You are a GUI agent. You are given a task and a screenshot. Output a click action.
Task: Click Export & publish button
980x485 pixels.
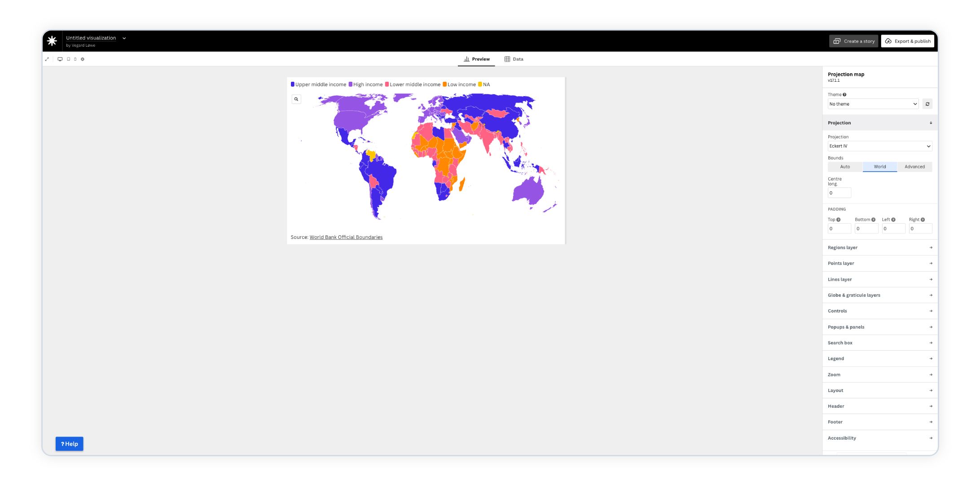pos(908,40)
